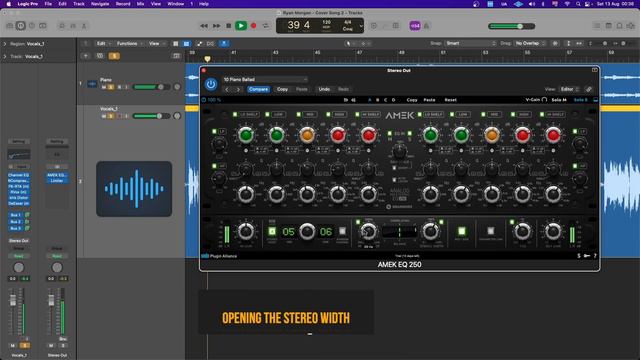Open the Mix menu
The image size is (640, 360).
click(140, 4)
